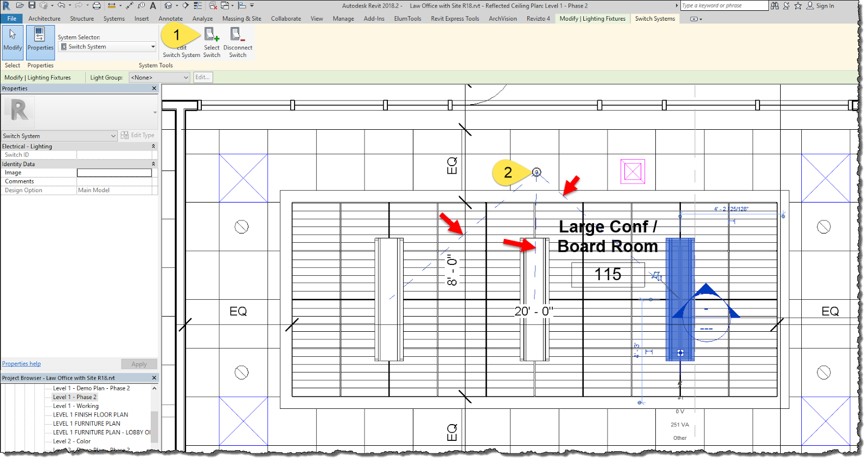This screenshot has height=461, width=868.
Task: Click the Switch Windows icon
Action: pos(225,5)
